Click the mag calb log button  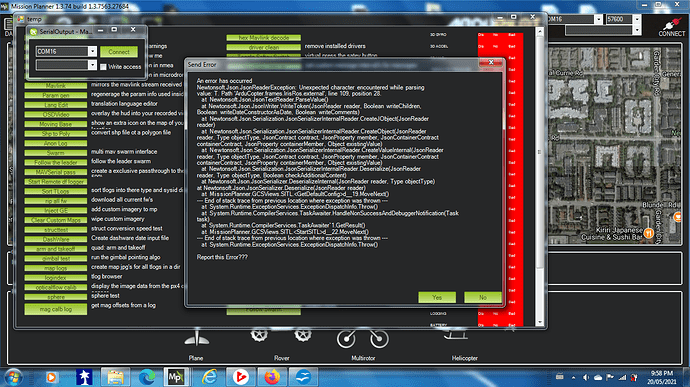click(56, 309)
